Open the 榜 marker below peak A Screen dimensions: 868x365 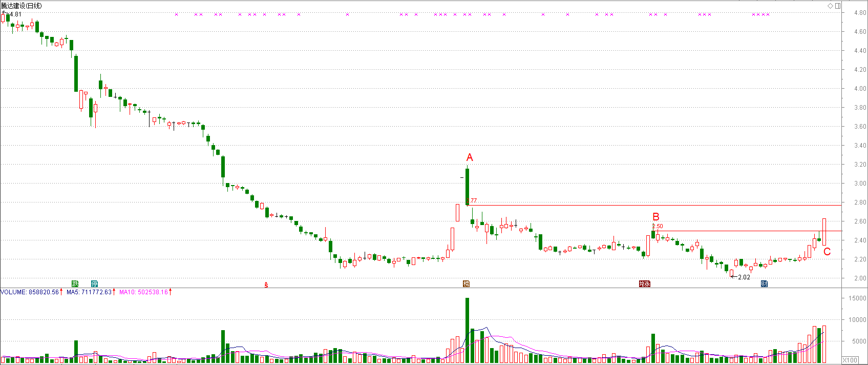466,284
